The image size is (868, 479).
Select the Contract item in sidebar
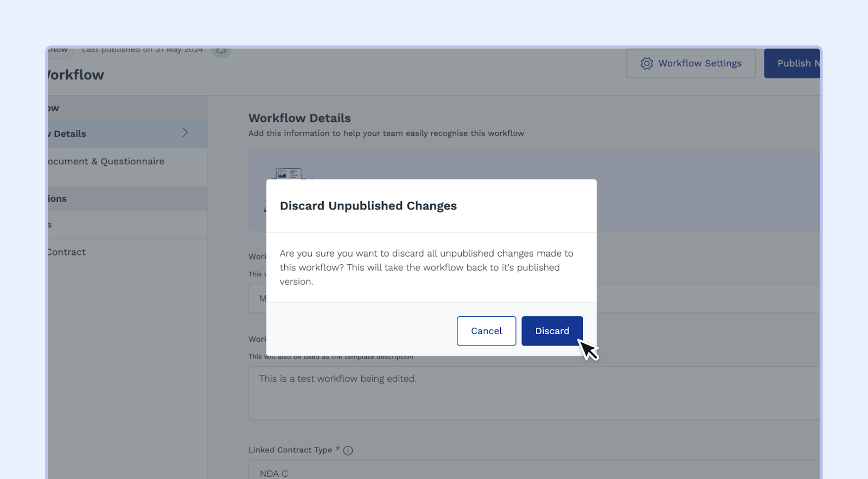[x=66, y=252]
